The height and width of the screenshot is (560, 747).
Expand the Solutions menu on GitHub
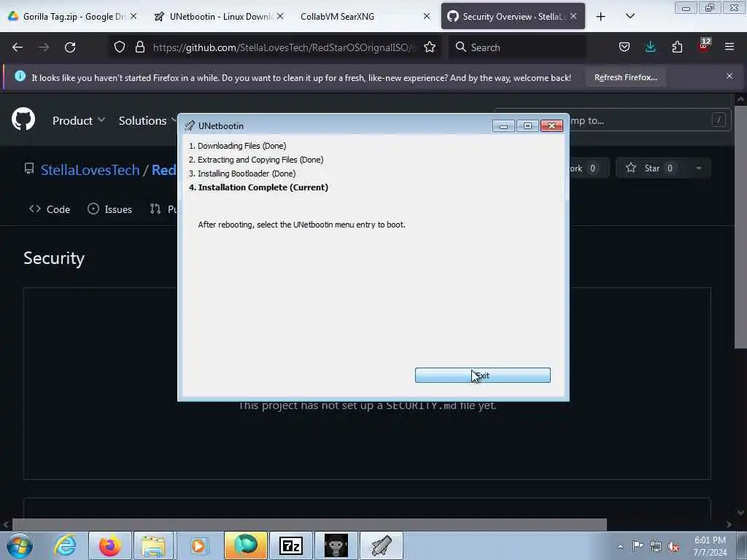[147, 120]
